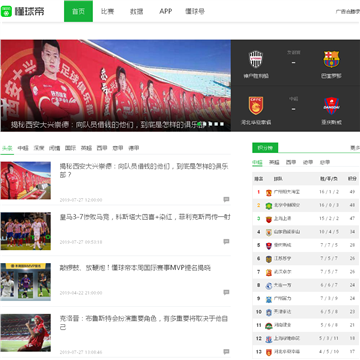Click the rank 10 天津泰达 team badge
This screenshot has width=360, height=360.
(x=269, y=312)
